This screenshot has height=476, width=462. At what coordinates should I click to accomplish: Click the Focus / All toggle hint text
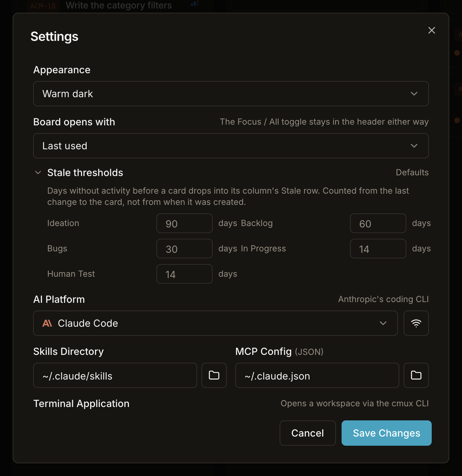(x=324, y=122)
